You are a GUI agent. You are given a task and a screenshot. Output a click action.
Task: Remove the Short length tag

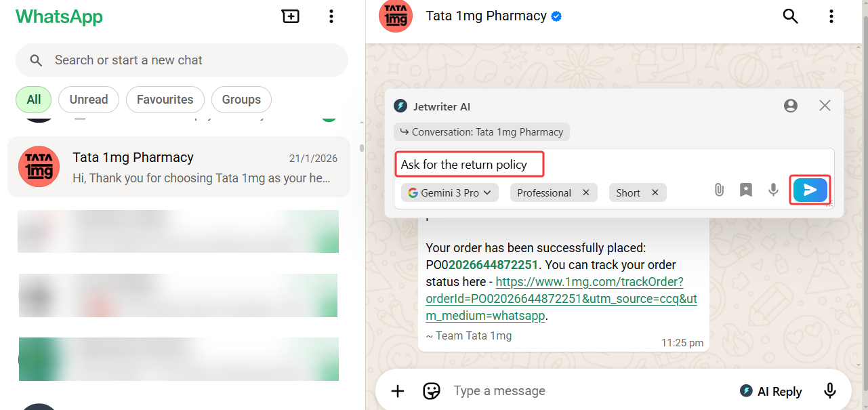[655, 192]
